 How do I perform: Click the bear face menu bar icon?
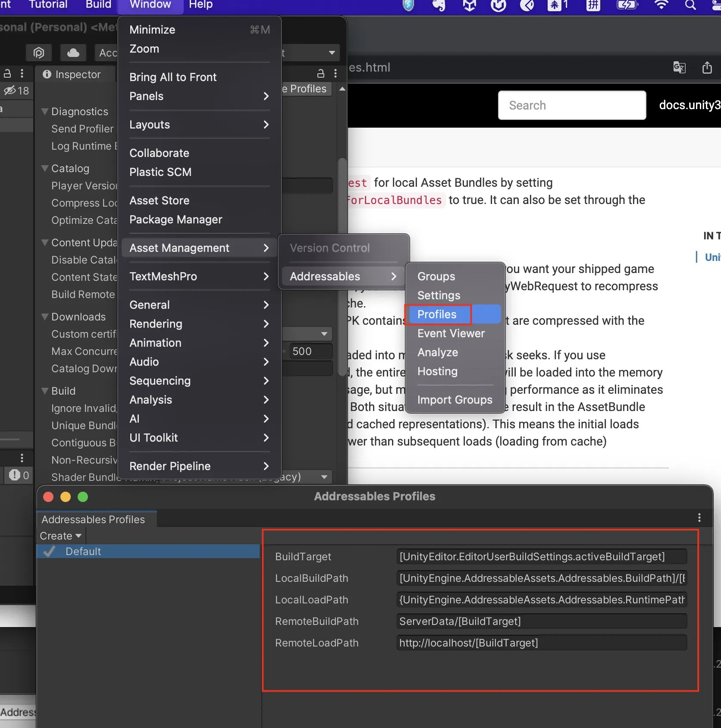tap(498, 5)
